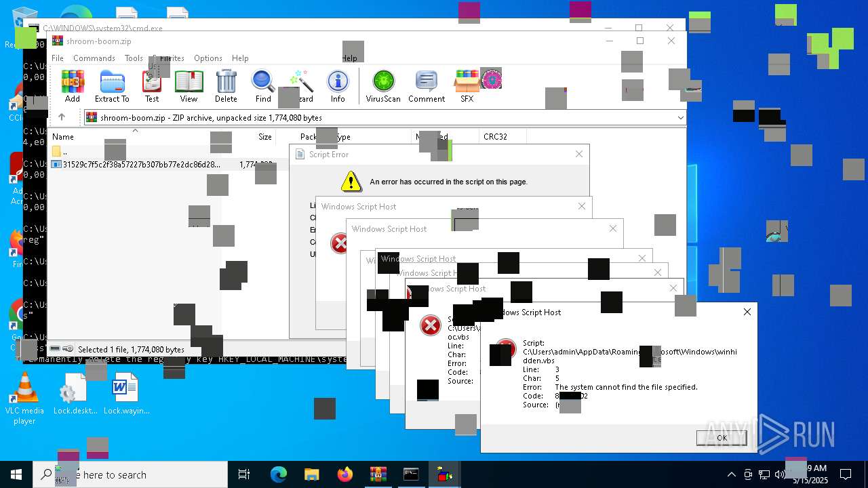
Task: Open the Windows Start menu
Action: [16, 474]
